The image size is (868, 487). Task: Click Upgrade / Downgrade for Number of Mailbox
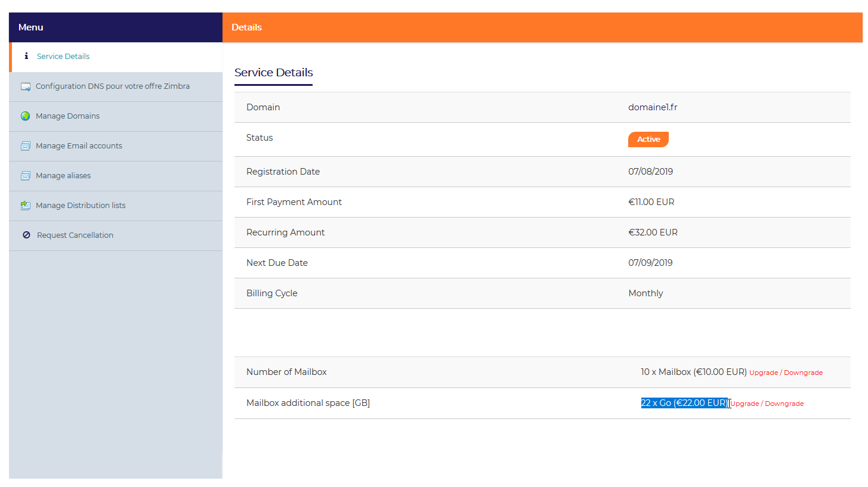(786, 373)
